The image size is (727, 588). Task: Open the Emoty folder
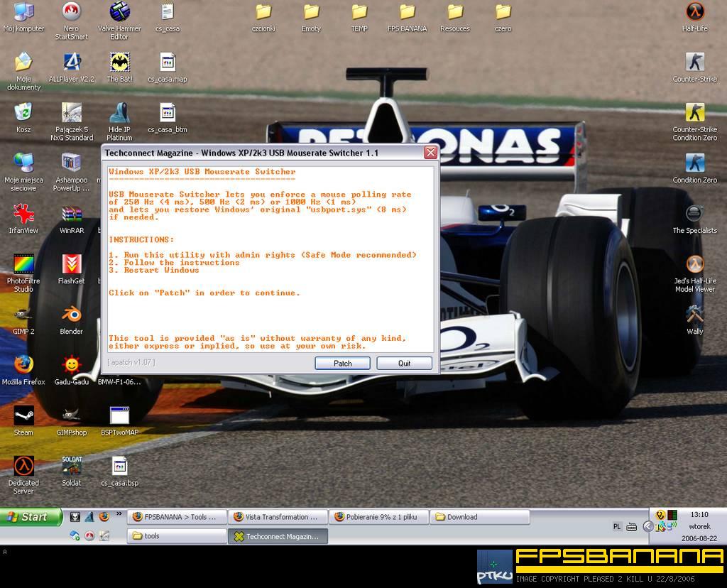(x=311, y=18)
